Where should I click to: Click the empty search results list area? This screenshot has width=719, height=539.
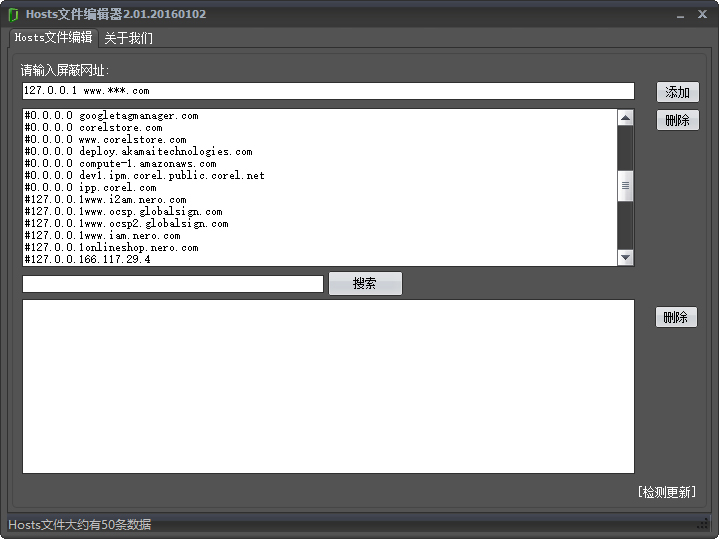pos(328,386)
